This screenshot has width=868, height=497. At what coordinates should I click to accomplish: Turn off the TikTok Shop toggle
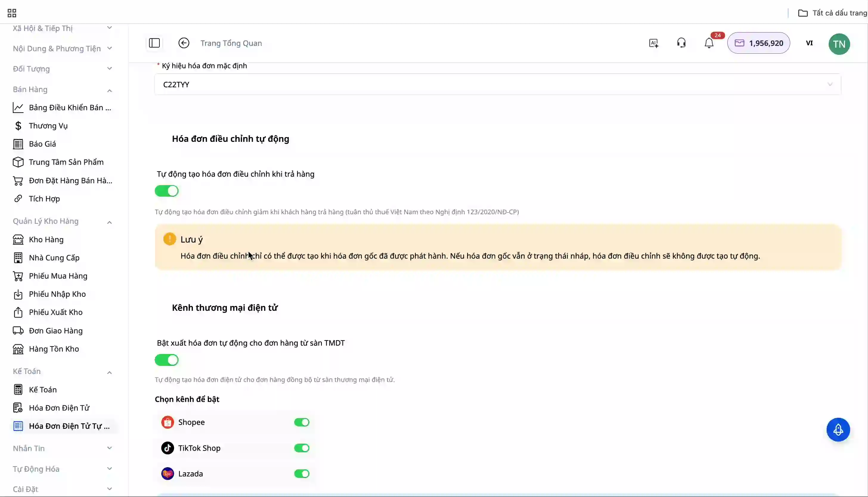(x=302, y=448)
